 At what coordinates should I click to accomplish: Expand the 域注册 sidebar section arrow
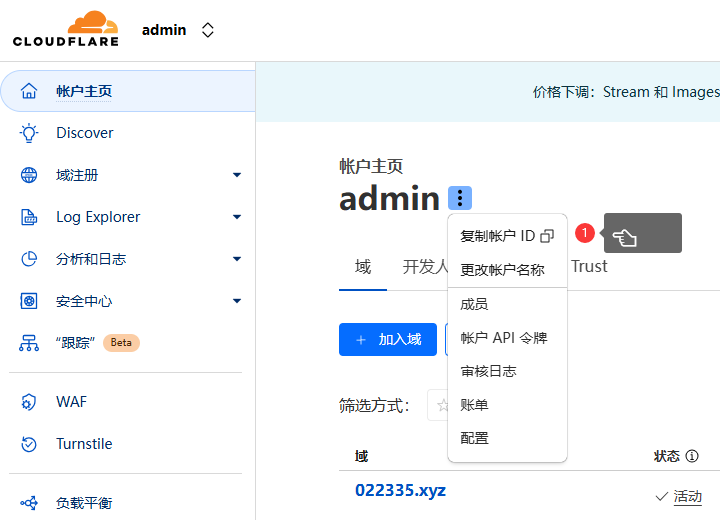coord(237,175)
